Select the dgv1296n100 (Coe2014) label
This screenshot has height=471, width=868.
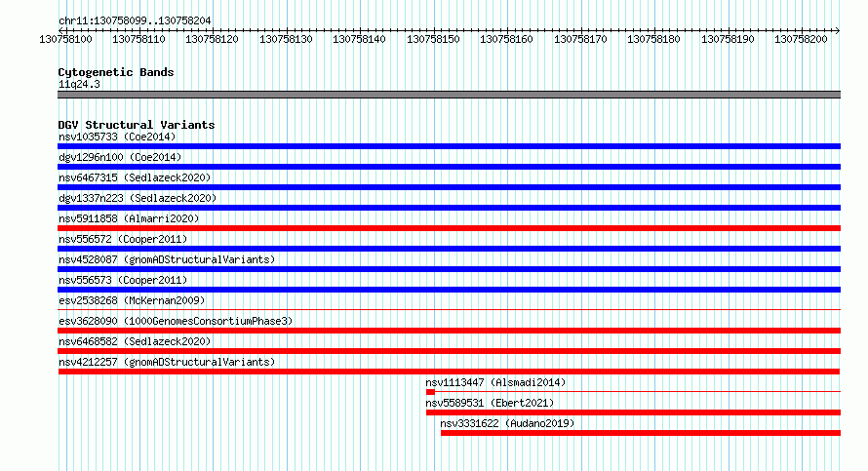(x=120, y=157)
